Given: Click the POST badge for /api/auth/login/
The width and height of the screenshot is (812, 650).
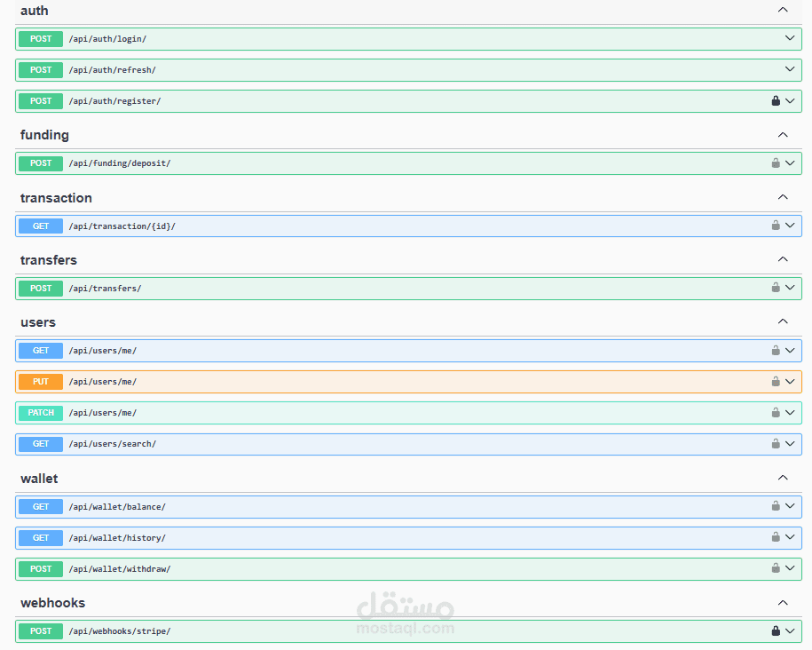Looking at the screenshot, I should pos(41,39).
